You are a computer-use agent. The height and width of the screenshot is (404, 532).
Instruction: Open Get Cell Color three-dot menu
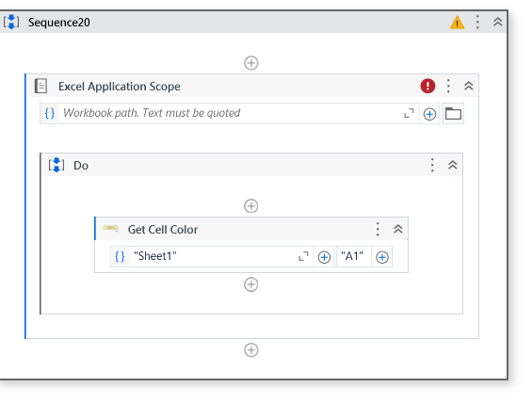tap(378, 229)
